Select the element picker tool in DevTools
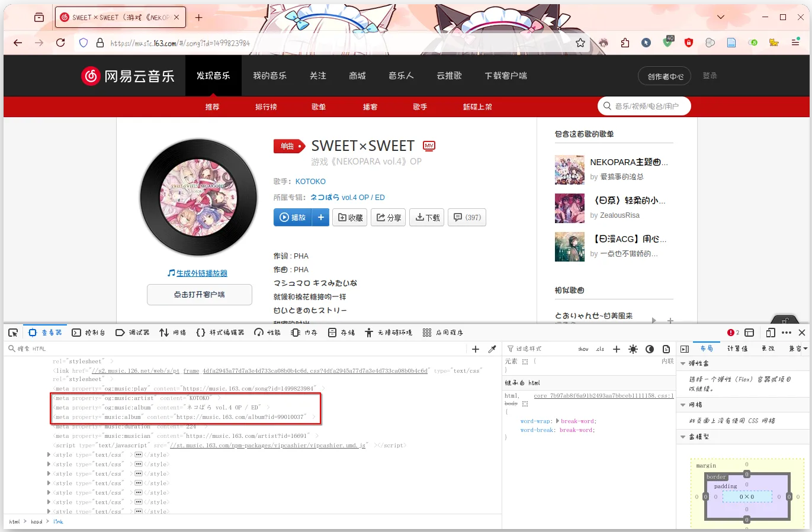Viewport: 812px width, 532px height. [12, 332]
